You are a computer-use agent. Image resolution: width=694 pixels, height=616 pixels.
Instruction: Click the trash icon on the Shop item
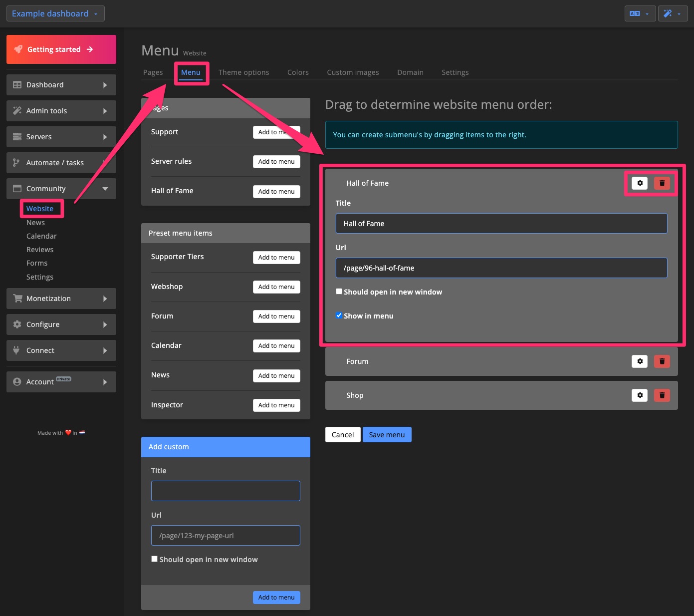pyautogui.click(x=662, y=395)
